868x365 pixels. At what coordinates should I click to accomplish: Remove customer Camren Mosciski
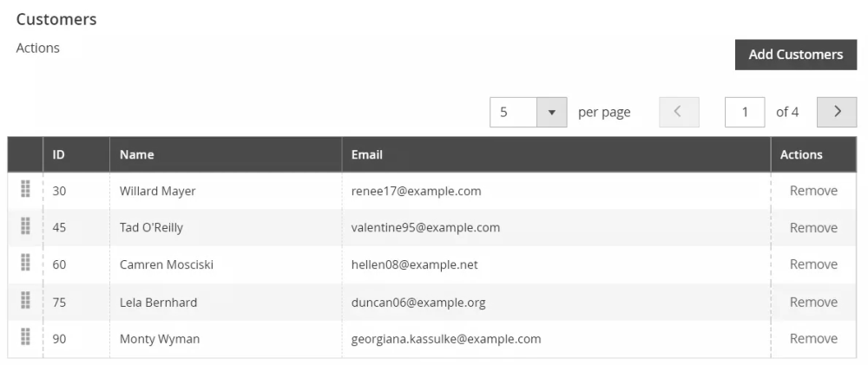(813, 264)
